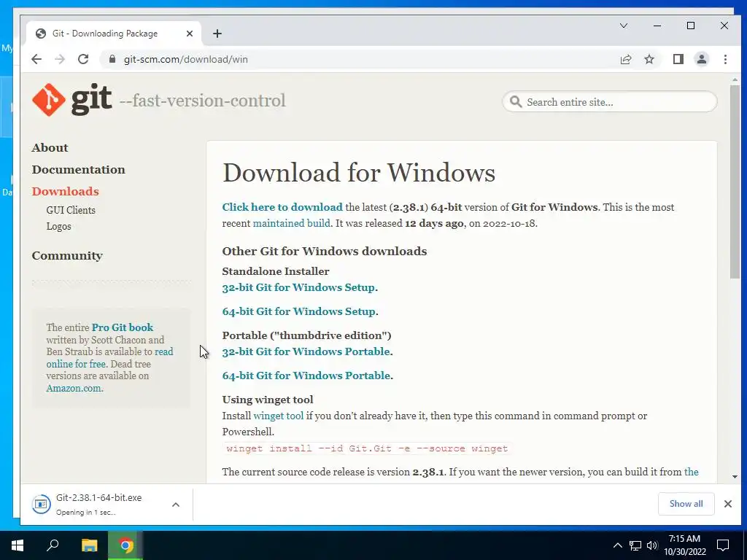Click the taskbar clock and date

(x=684, y=545)
